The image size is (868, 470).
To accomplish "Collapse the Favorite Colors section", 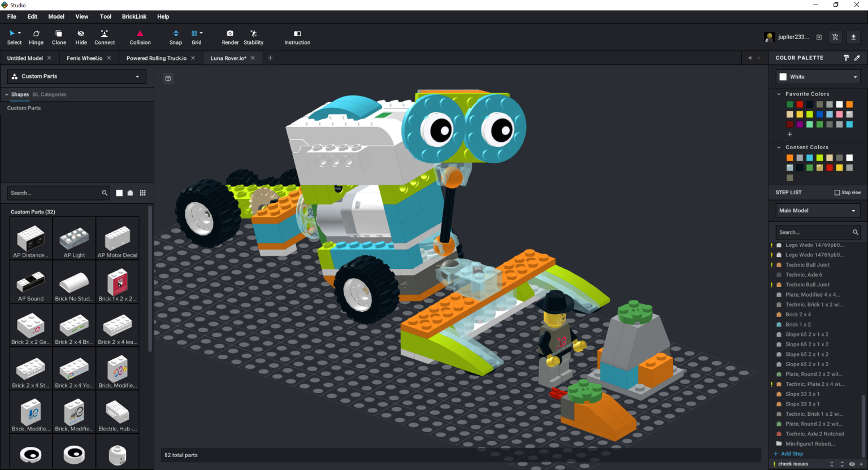I will pos(779,94).
